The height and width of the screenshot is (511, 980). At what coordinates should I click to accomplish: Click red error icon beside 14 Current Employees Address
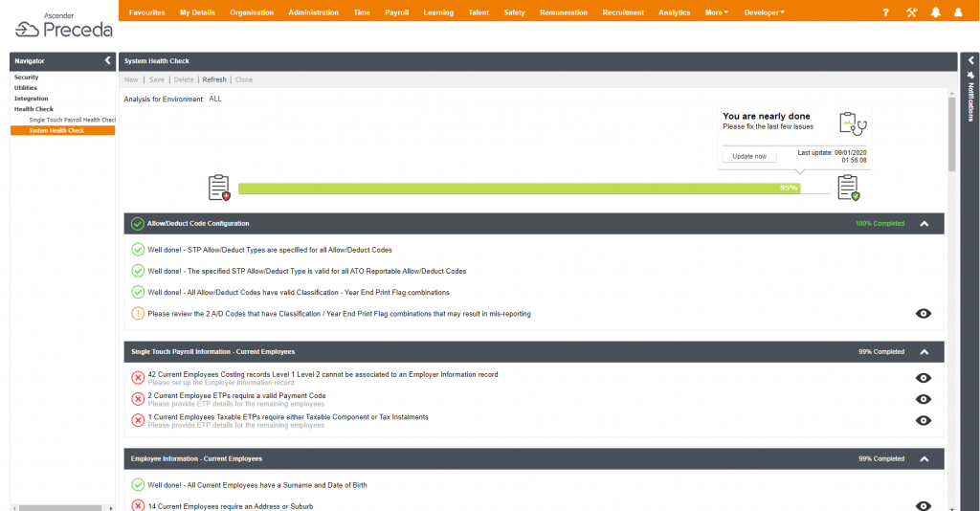(x=138, y=505)
